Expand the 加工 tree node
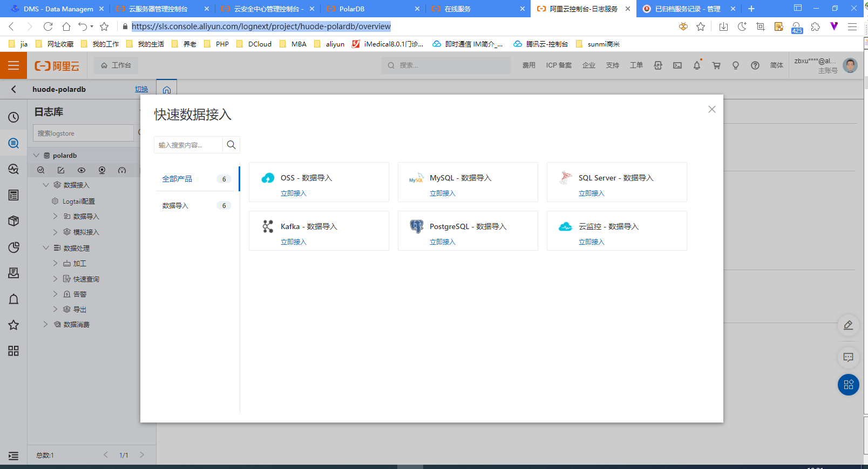The height and width of the screenshot is (469, 868). 55,263
